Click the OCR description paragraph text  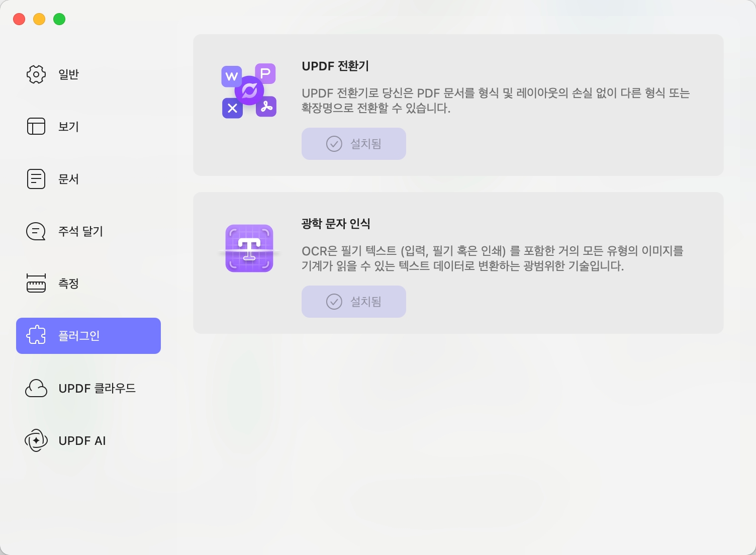[493, 258]
